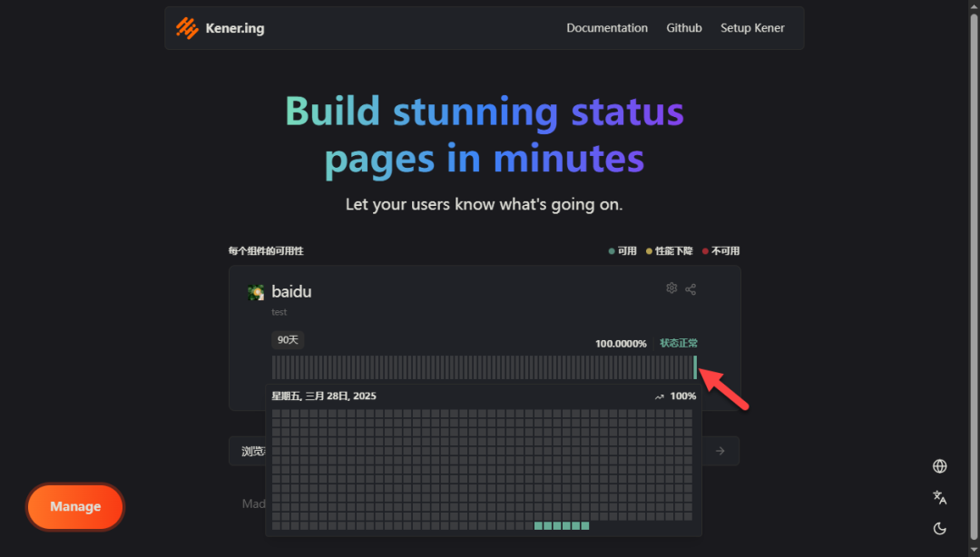Image resolution: width=980 pixels, height=557 pixels.
Task: Click the date 星期五, 三月 28日, 2025
Action: (x=324, y=396)
